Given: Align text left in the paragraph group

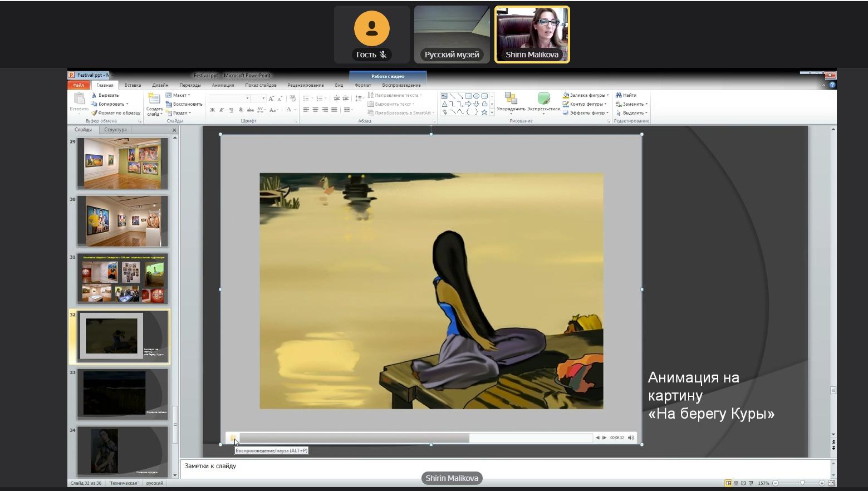Looking at the screenshot, I should click(x=306, y=110).
